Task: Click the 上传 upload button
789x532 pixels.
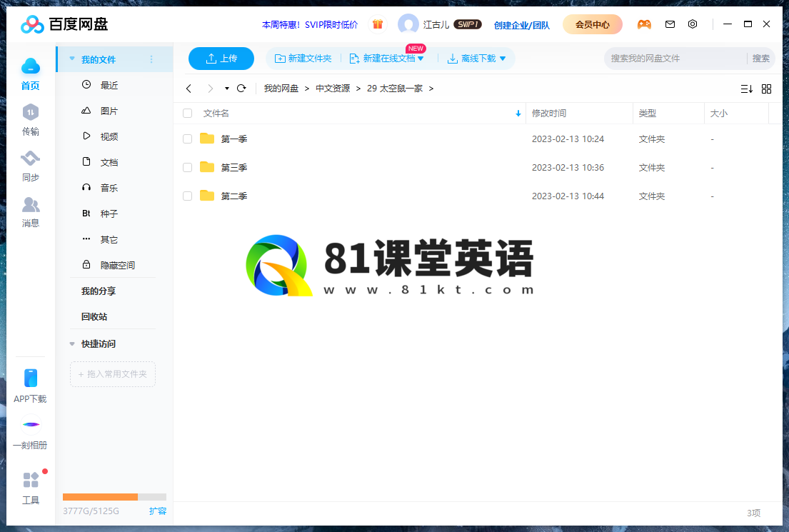Action: point(221,59)
